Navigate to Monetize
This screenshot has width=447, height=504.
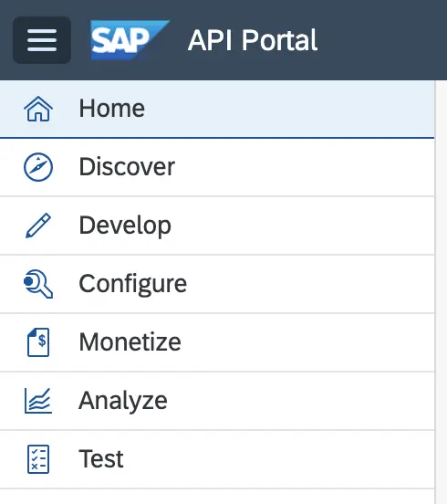[x=217, y=343]
